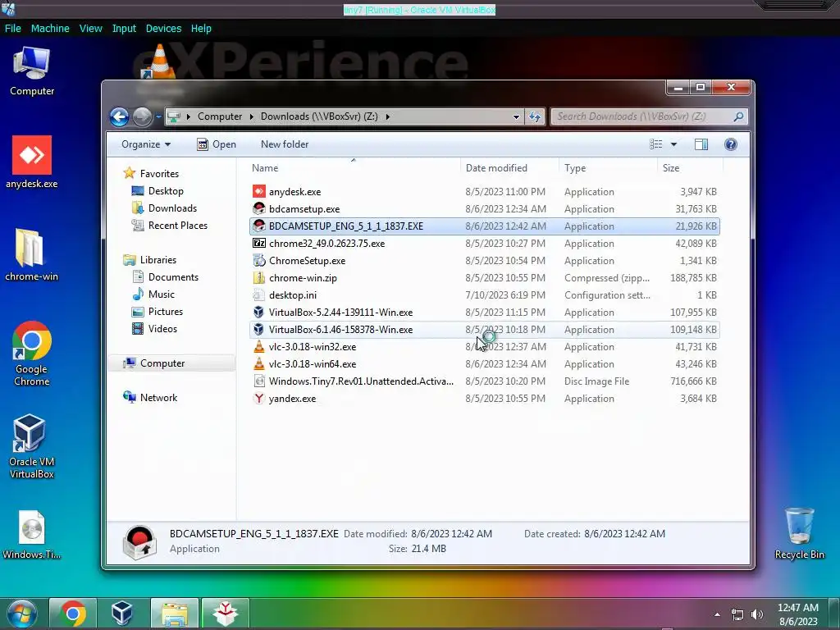
Task: Expand the address bar history dropdown
Action: point(516,116)
